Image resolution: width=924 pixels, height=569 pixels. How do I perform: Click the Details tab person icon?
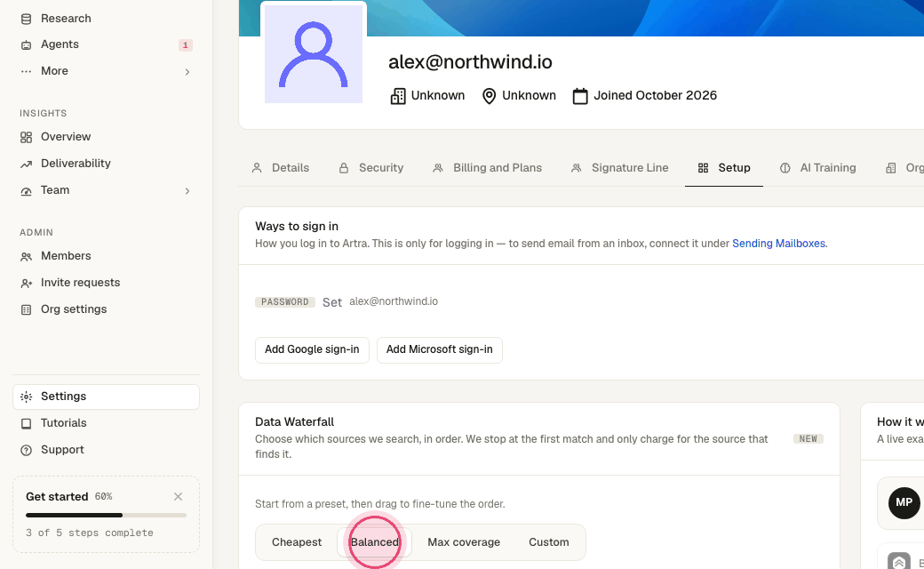point(257,168)
